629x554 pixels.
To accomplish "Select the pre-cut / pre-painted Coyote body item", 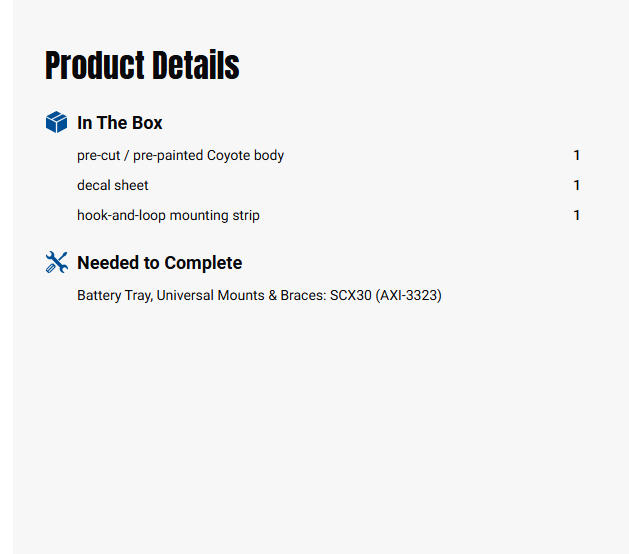I will (181, 155).
